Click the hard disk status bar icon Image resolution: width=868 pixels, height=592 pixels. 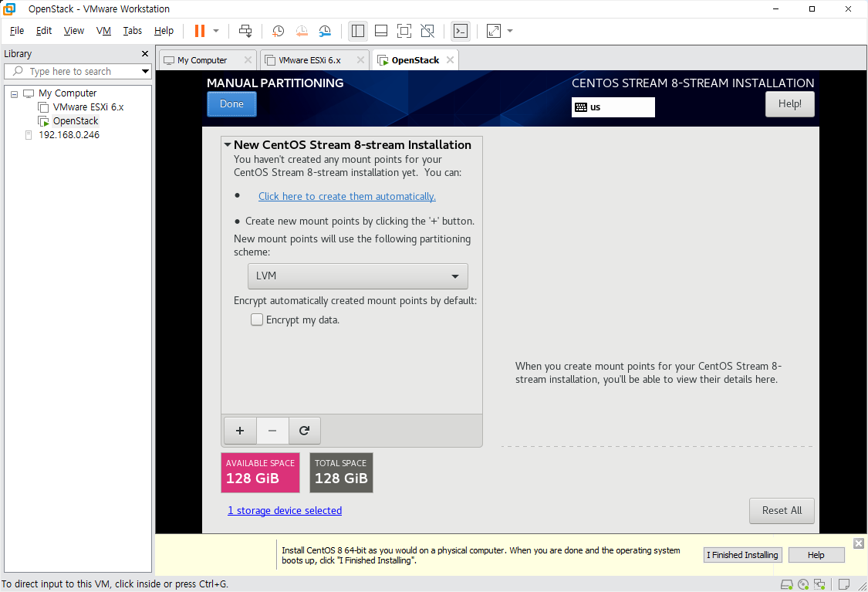[x=786, y=584]
